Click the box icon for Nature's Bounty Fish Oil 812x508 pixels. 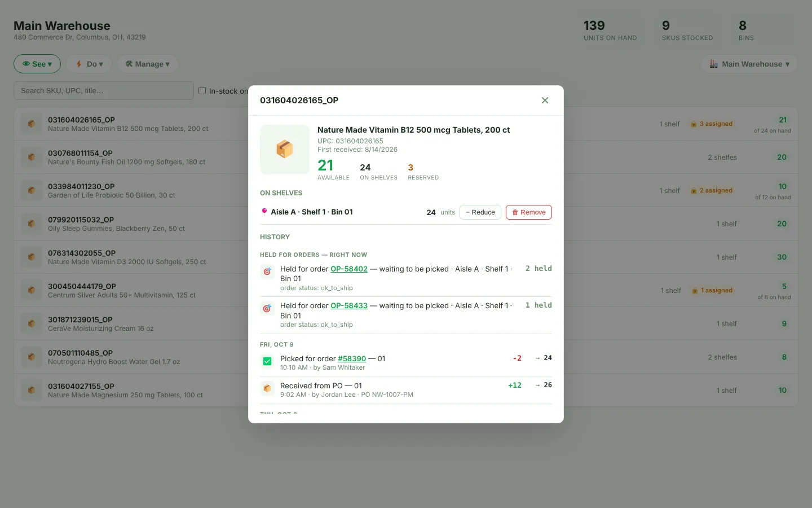[x=32, y=157]
